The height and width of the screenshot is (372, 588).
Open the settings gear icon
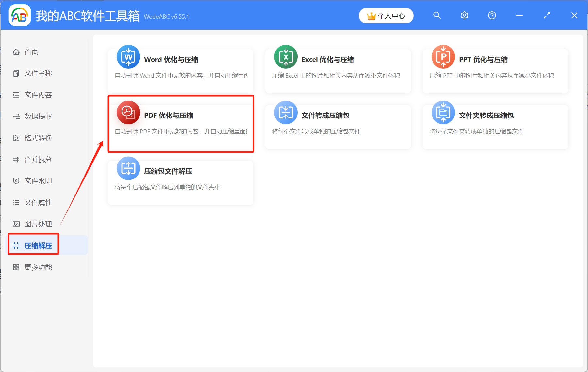pyautogui.click(x=464, y=15)
